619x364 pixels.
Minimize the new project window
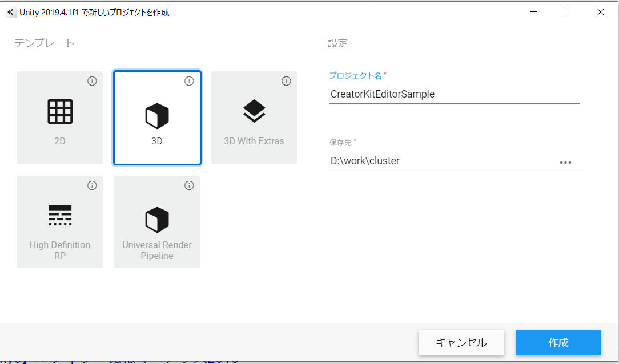click(534, 12)
